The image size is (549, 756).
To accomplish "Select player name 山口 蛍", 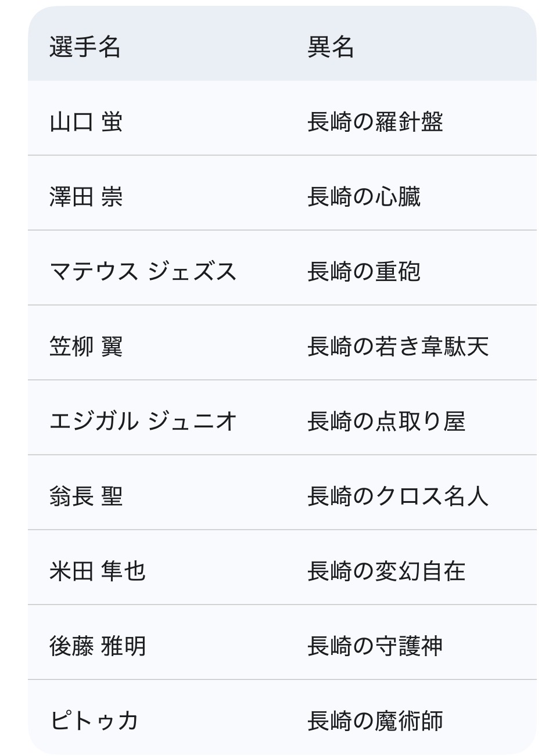I will (86, 123).
